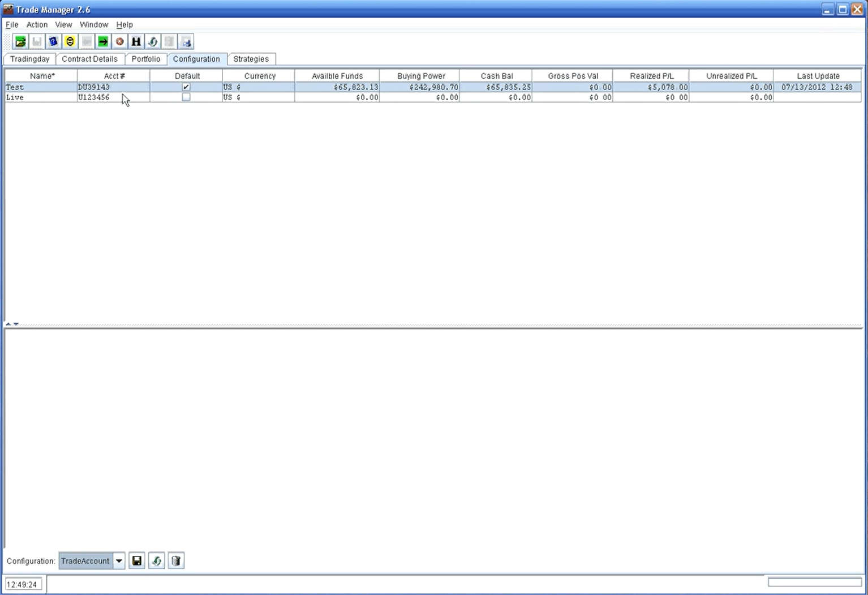Click the $65,835.25 cash balance cell
This screenshot has height=595, width=868.
point(496,87)
